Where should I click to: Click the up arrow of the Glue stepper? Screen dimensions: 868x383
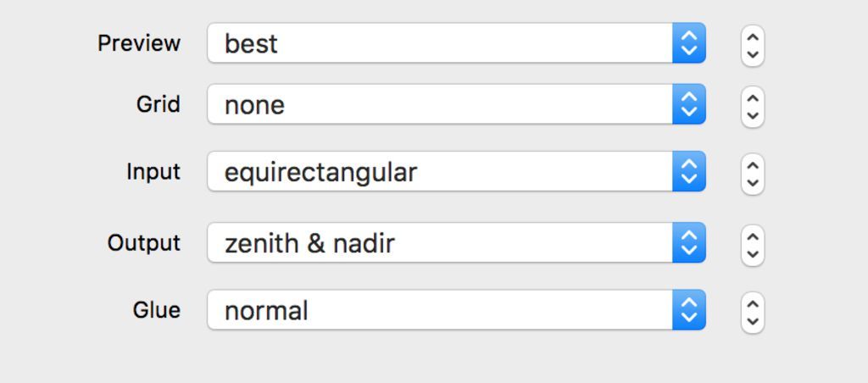click(x=753, y=303)
